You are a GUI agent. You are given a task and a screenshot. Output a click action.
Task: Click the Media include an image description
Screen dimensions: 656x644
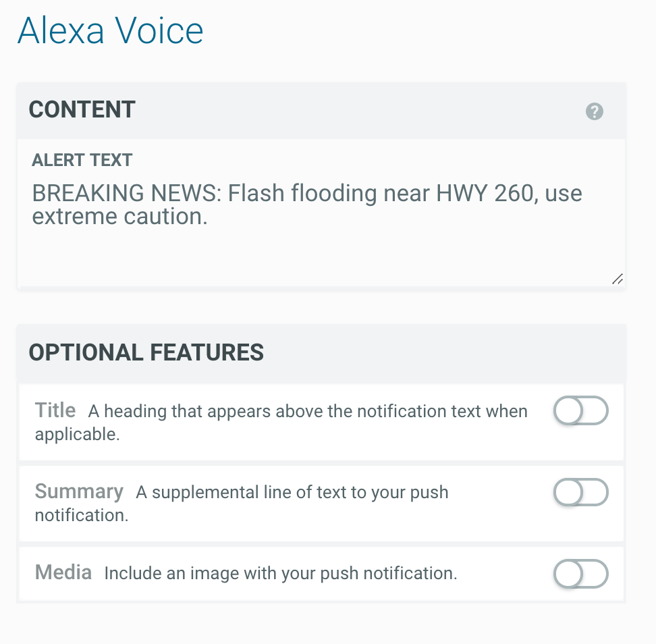(x=280, y=574)
